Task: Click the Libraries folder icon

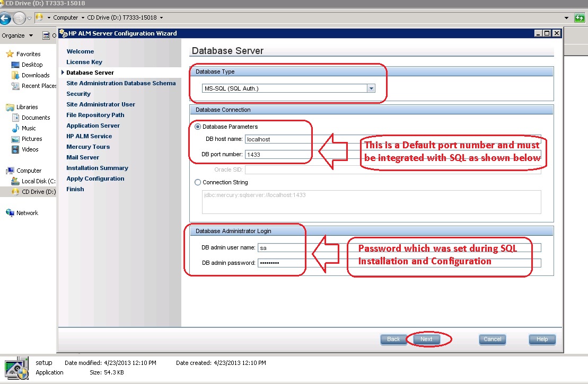Action: [10, 107]
